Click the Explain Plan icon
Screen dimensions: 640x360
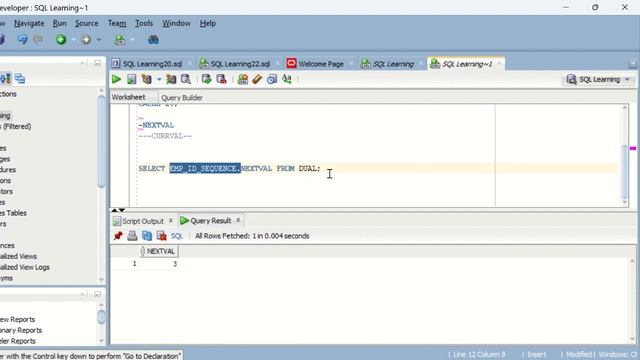tap(147, 79)
